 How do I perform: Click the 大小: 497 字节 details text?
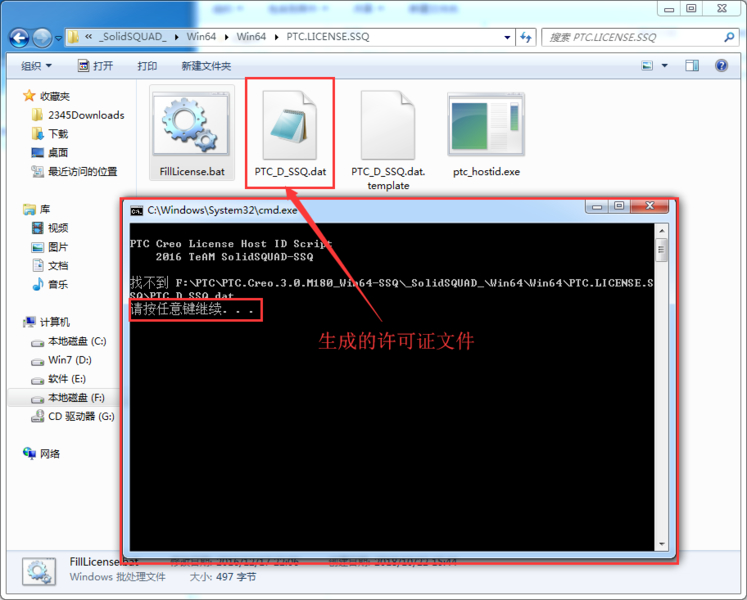[222, 577]
